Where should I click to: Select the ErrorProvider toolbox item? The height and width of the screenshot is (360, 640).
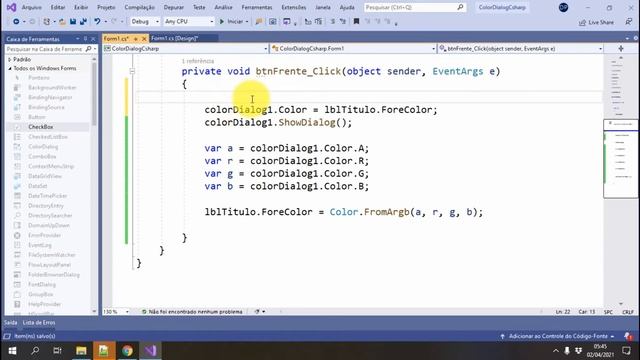click(x=44, y=235)
